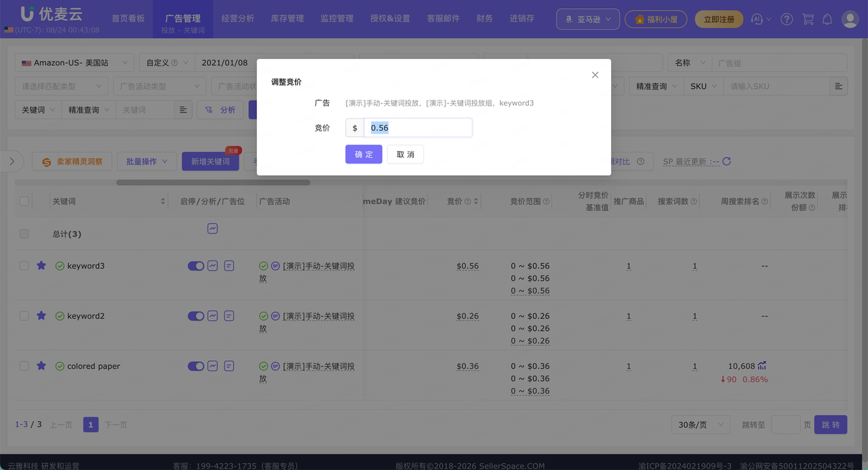Click the star icon for keyword3
This screenshot has height=470, width=868.
pyautogui.click(x=41, y=266)
